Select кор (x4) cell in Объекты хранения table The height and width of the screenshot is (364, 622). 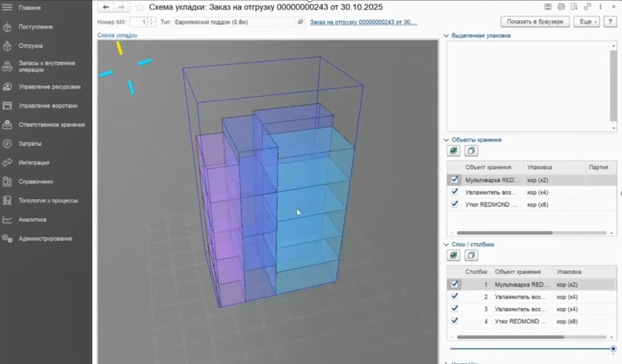[x=554, y=192]
